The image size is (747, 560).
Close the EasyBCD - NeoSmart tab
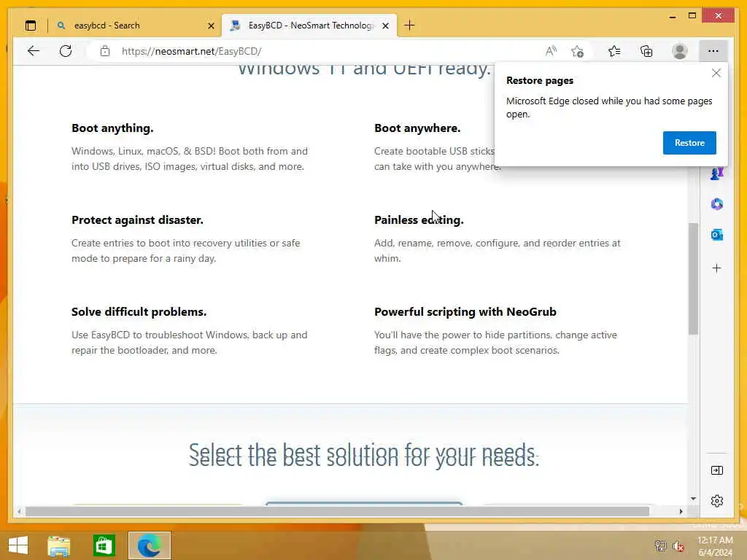point(385,26)
